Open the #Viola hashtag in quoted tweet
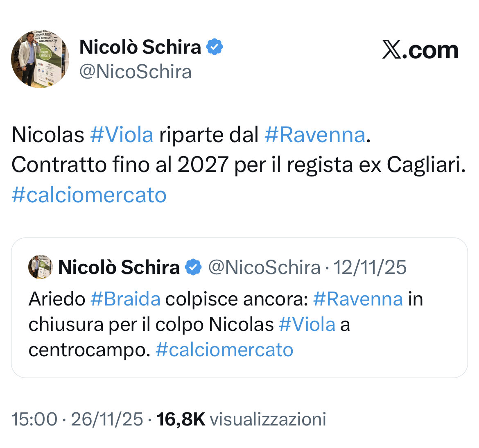Screen dimensions: 479x448 (307, 324)
